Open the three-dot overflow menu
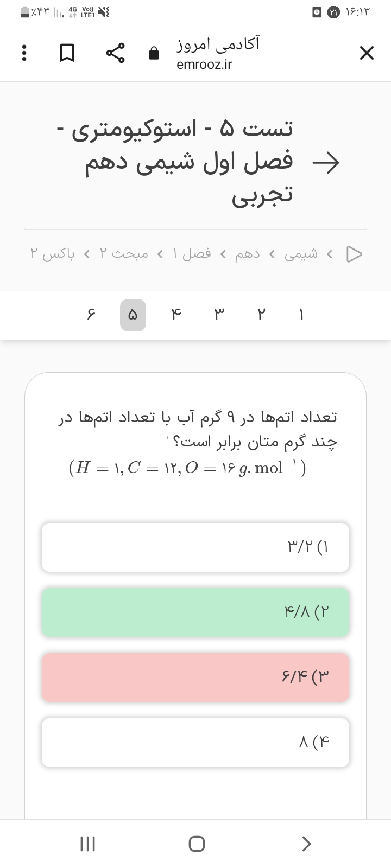This screenshot has height=868, width=391. (x=23, y=53)
